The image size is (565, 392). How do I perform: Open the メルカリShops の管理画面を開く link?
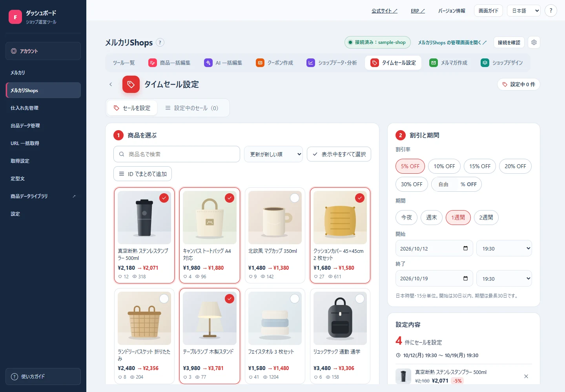tap(452, 42)
